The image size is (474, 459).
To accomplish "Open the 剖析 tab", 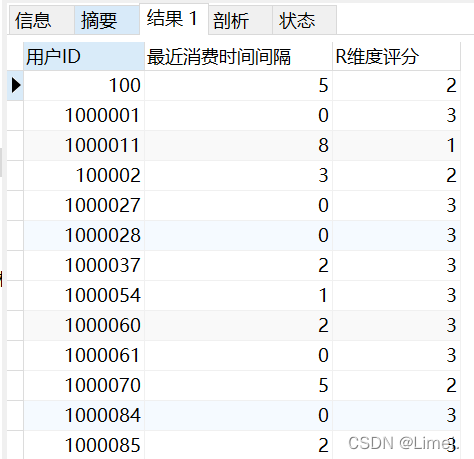I will tap(240, 20).
